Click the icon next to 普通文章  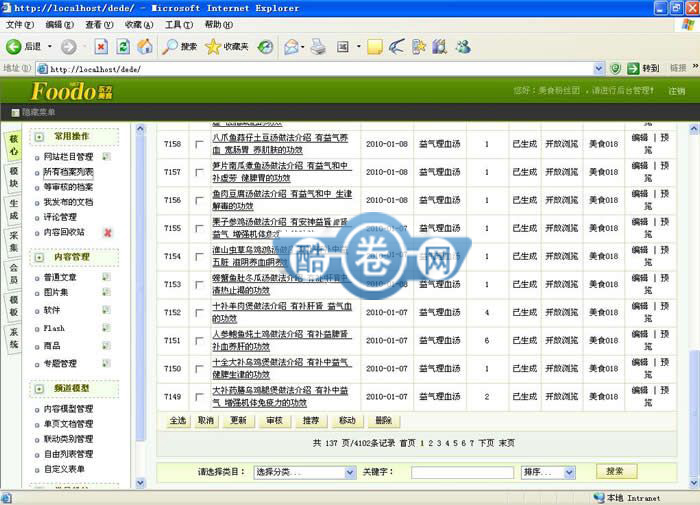point(106,277)
